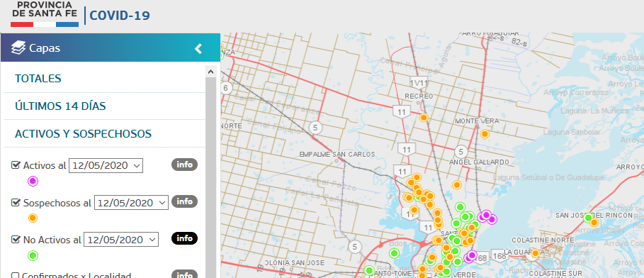Image resolution: width=644 pixels, height=278 pixels.
Task: Click the green marker at San Jose del Rincon
Action: 588,218
